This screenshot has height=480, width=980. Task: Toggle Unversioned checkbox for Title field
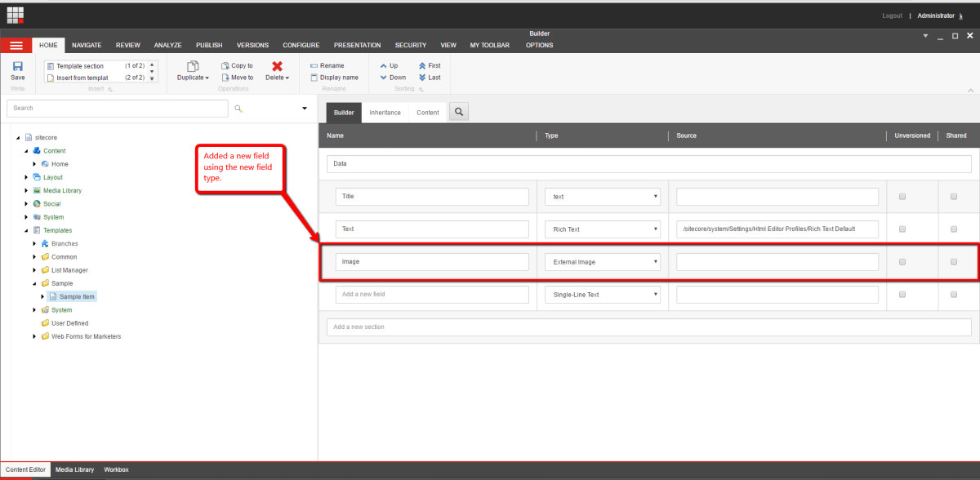pyautogui.click(x=902, y=197)
